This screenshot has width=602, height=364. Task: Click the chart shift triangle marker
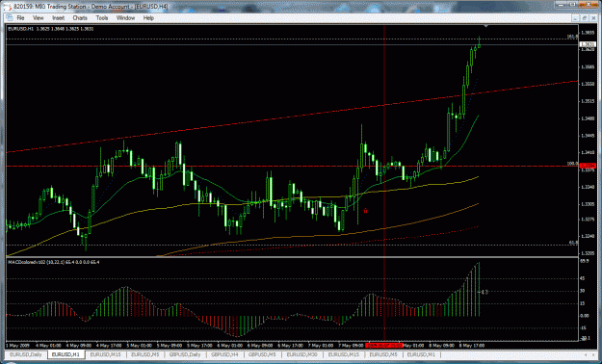(486, 26)
